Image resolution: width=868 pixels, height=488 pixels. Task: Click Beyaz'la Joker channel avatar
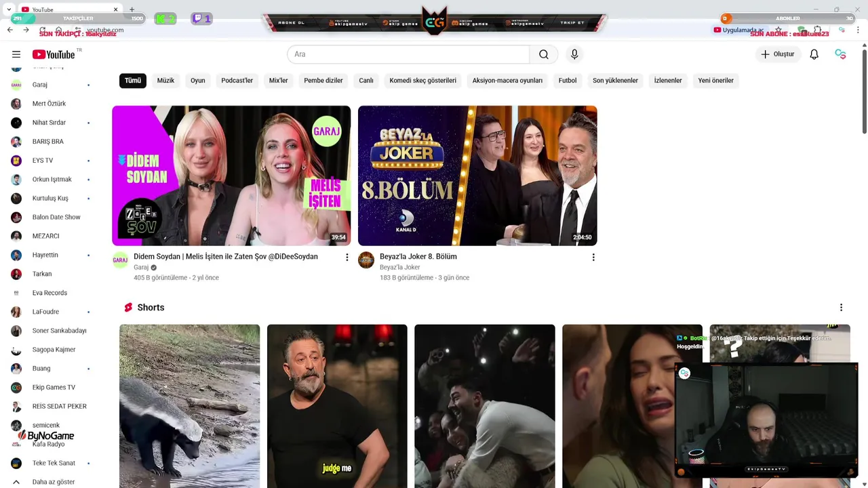[x=366, y=260]
